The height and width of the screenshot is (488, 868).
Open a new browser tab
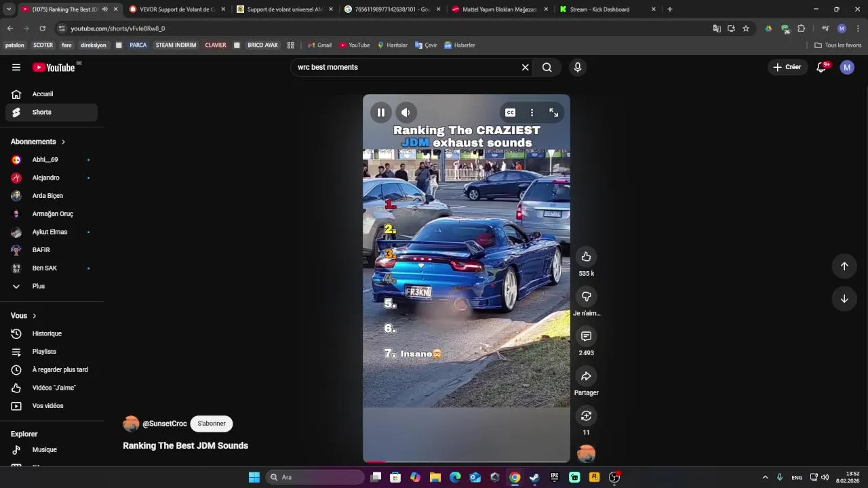(x=669, y=9)
